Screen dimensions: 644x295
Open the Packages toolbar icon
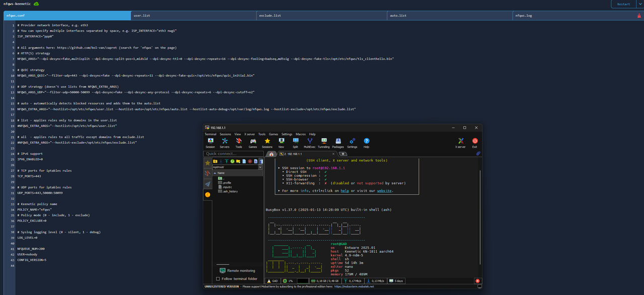338,143
